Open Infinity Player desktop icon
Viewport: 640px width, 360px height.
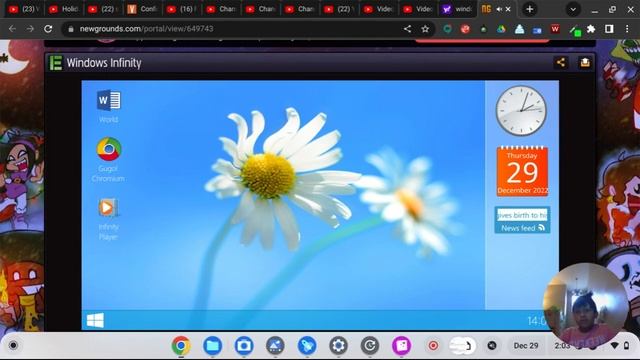(x=108, y=219)
